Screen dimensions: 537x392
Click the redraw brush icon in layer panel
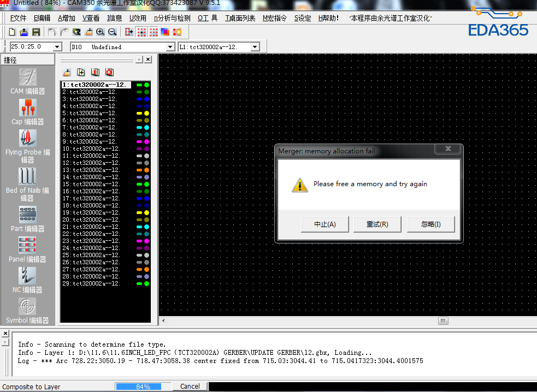(x=67, y=72)
